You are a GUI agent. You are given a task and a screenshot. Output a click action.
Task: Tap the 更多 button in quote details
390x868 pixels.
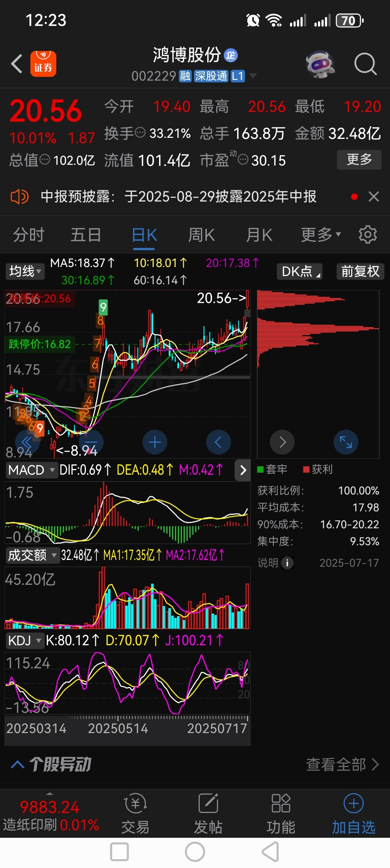coord(359,159)
